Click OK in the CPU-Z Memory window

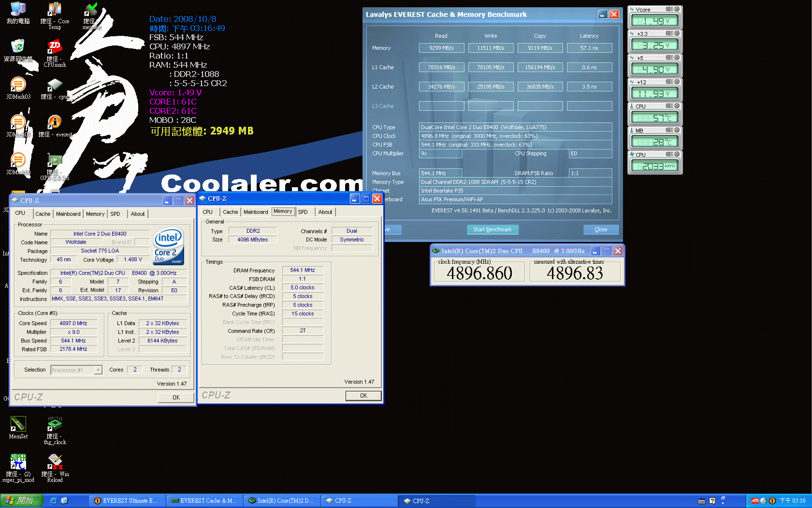tap(363, 396)
